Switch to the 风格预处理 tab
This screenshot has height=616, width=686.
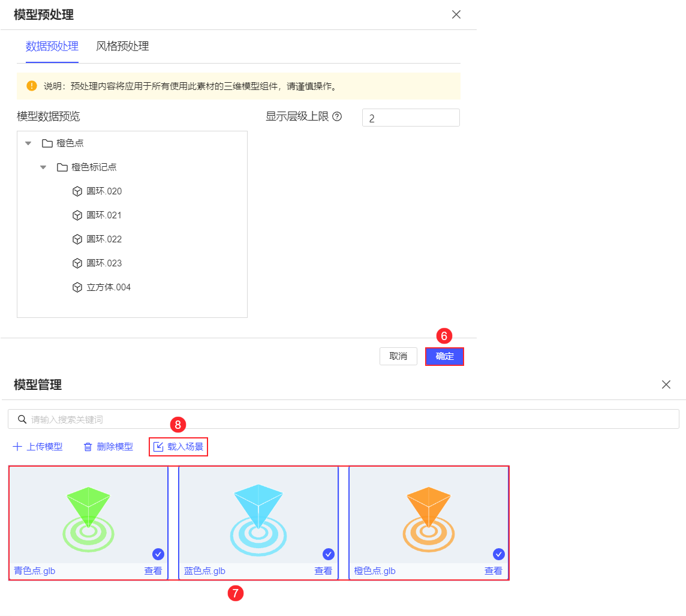coord(122,46)
